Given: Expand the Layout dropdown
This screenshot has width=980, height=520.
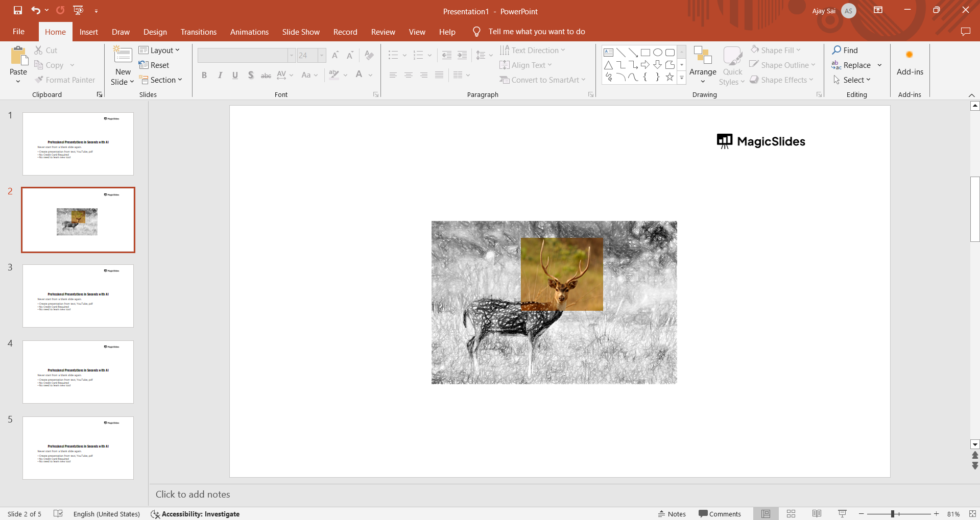Looking at the screenshot, I should point(159,50).
